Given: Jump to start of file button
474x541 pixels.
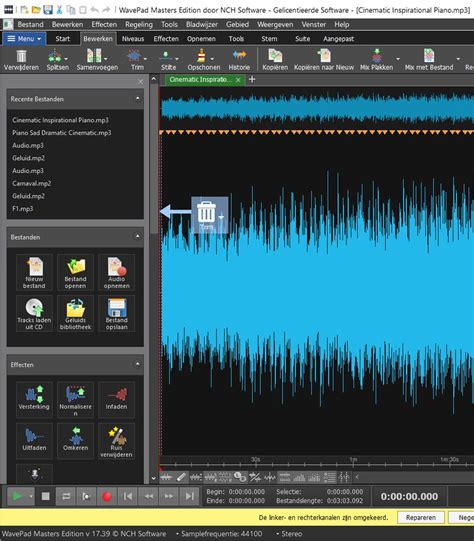Looking at the screenshot, I should 128,496.
